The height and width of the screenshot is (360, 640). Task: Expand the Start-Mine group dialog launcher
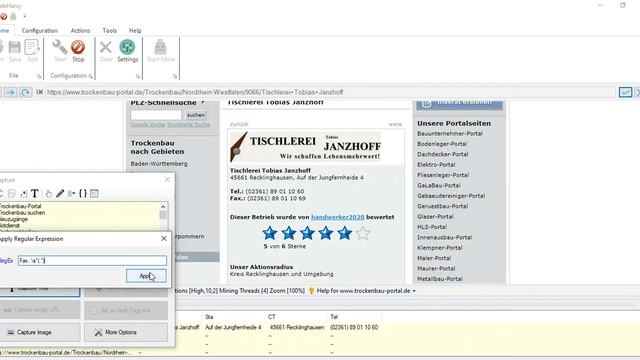pyautogui.click(x=175, y=76)
